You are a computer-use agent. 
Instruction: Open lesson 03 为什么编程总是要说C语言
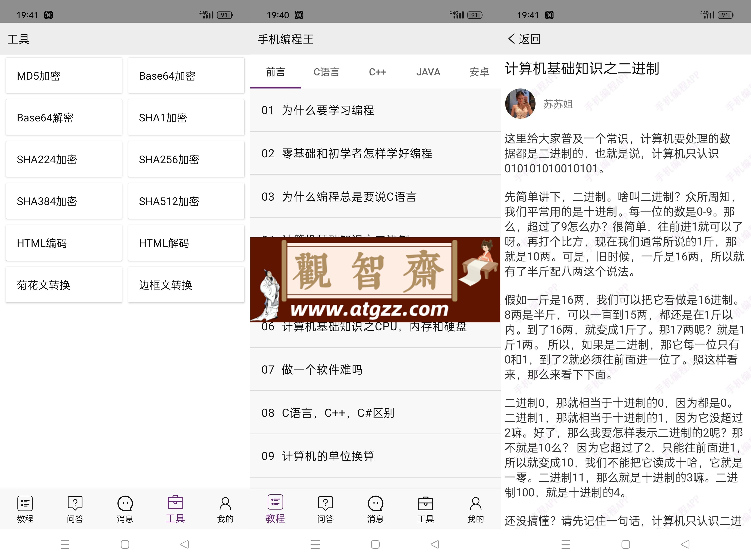pos(375,197)
